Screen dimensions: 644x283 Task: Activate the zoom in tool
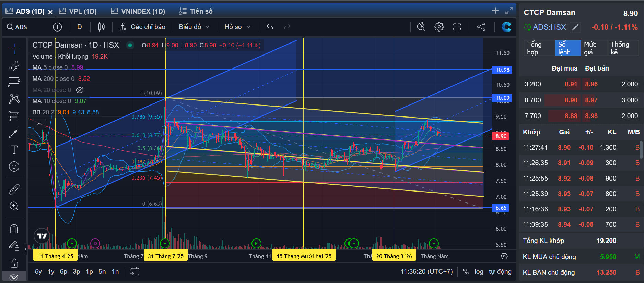14,206
